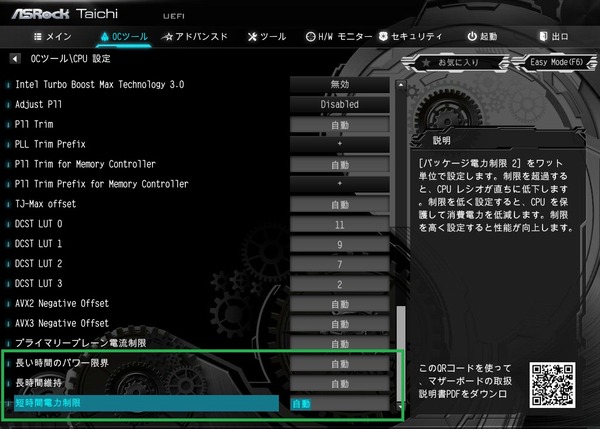
Task: Click the manual download QR code
Action: (553, 380)
